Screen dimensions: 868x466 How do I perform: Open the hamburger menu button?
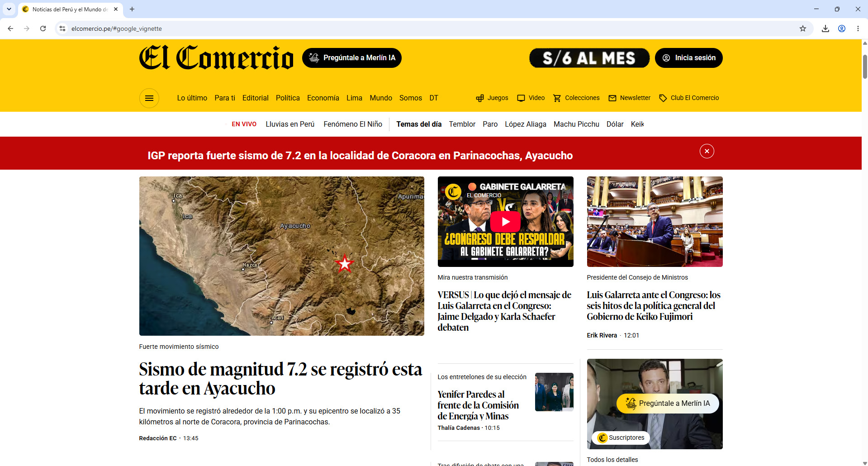[x=149, y=98]
